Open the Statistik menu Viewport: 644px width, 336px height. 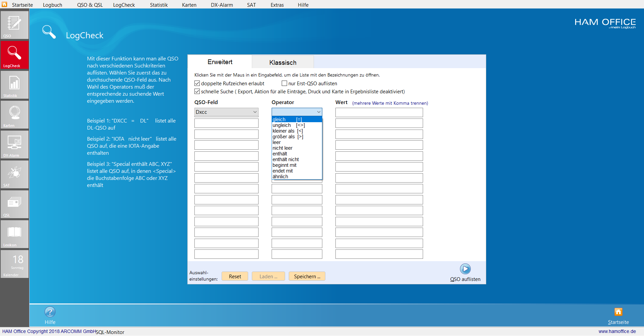[159, 5]
